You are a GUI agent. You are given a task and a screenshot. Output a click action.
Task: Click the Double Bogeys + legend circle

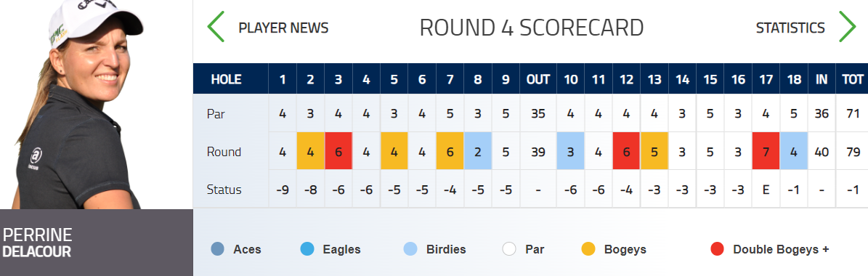pos(718,249)
